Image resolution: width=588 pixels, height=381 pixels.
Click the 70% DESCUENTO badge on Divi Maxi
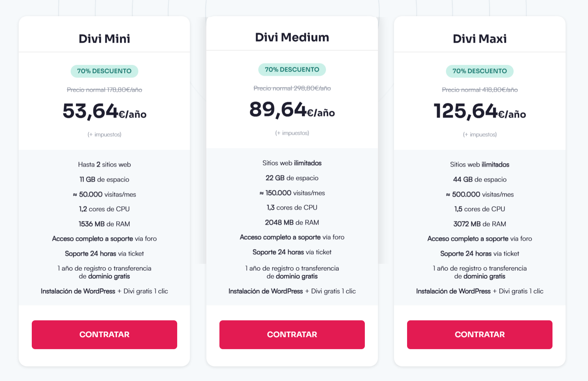480,71
